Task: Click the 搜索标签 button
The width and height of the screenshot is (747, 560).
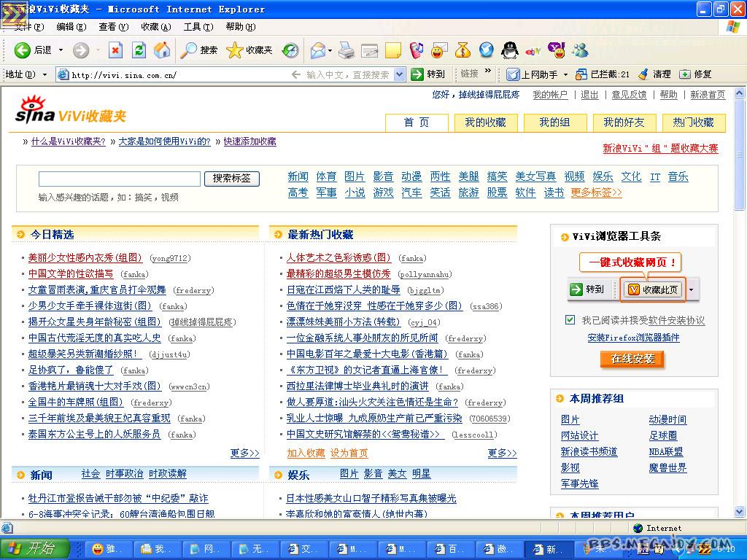Action: point(231,179)
